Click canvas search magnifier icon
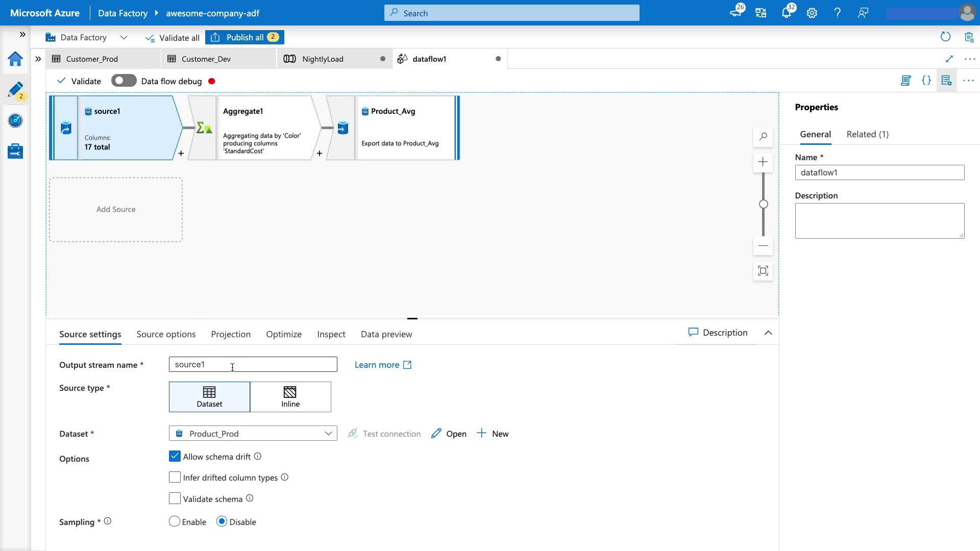This screenshot has width=980, height=551. tap(763, 137)
